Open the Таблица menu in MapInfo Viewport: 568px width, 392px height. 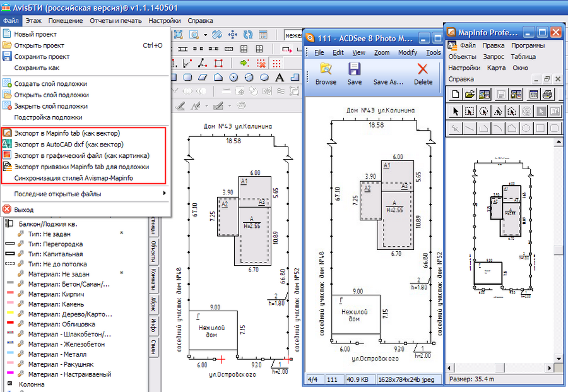click(523, 57)
